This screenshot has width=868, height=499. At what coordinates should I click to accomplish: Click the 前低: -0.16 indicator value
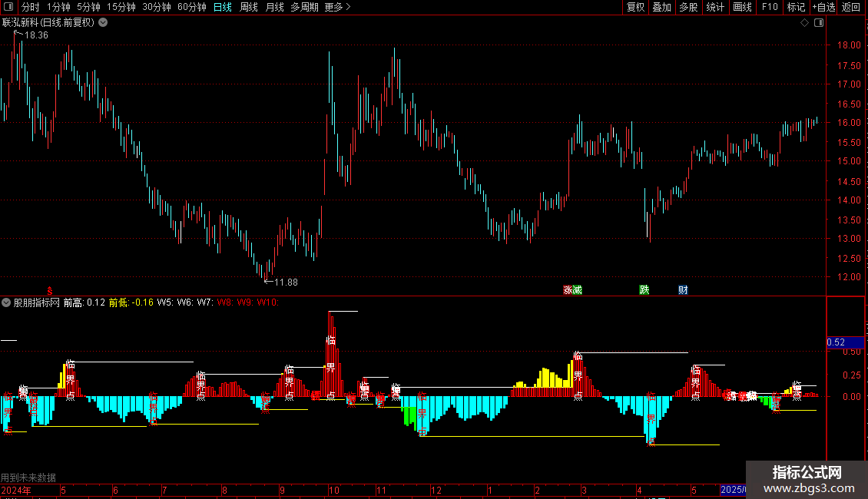click(131, 302)
